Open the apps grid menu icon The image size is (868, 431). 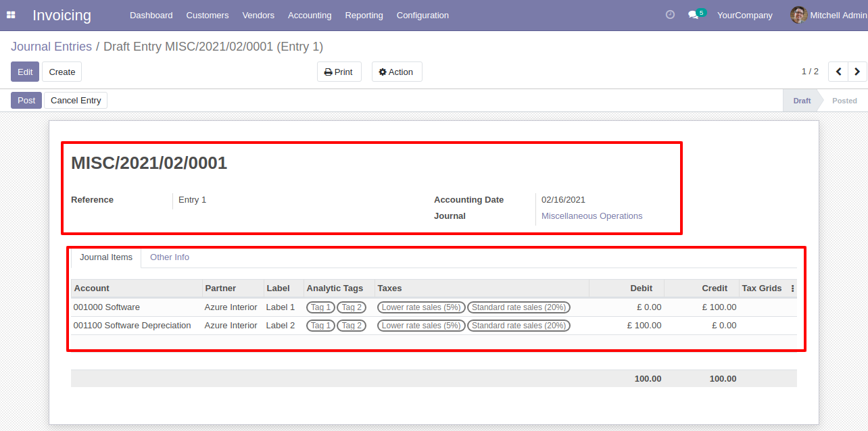(x=11, y=15)
